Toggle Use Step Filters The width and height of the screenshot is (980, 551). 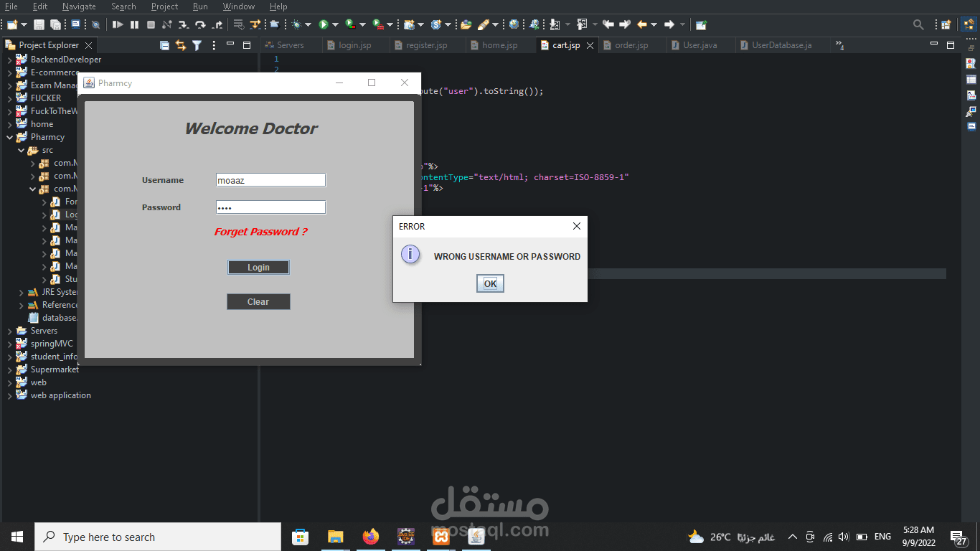pos(255,24)
